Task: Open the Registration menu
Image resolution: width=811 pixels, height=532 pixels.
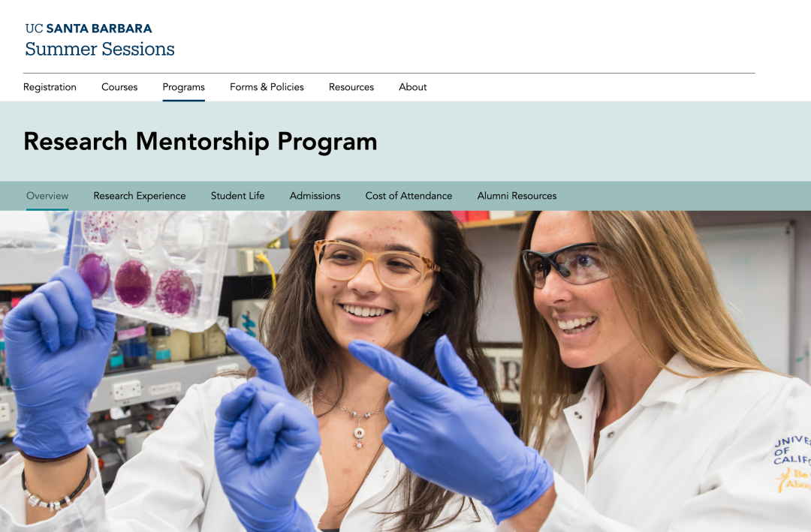Action: pos(50,87)
